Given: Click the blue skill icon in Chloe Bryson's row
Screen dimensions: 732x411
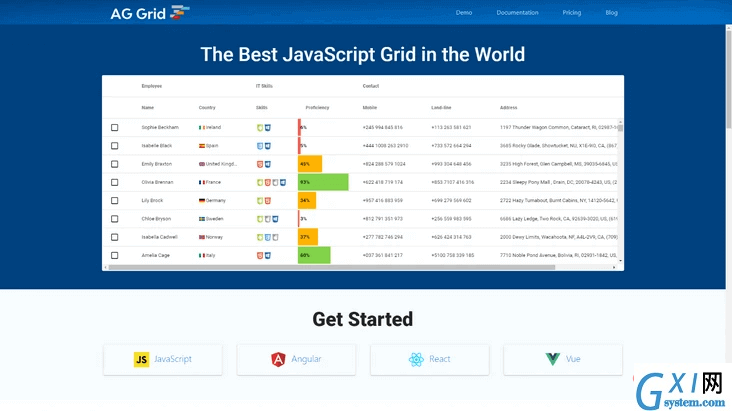Looking at the screenshot, I should point(275,219).
